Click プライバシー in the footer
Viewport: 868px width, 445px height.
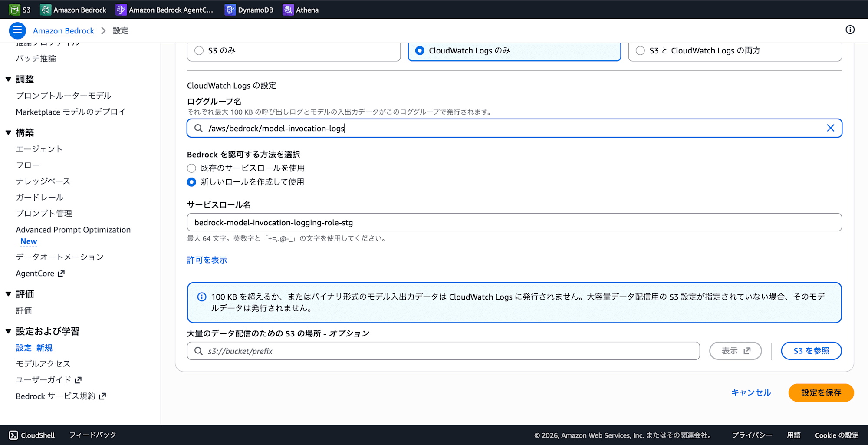coord(752,435)
